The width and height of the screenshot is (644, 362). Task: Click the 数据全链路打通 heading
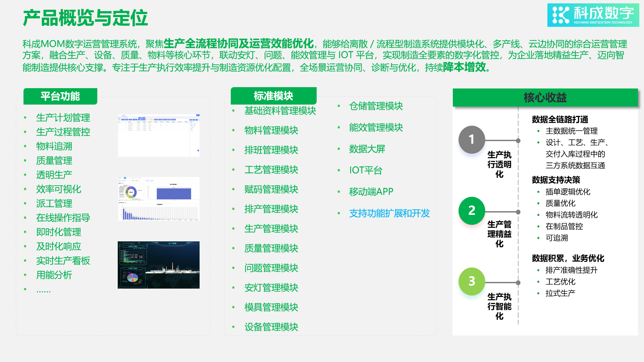click(560, 120)
